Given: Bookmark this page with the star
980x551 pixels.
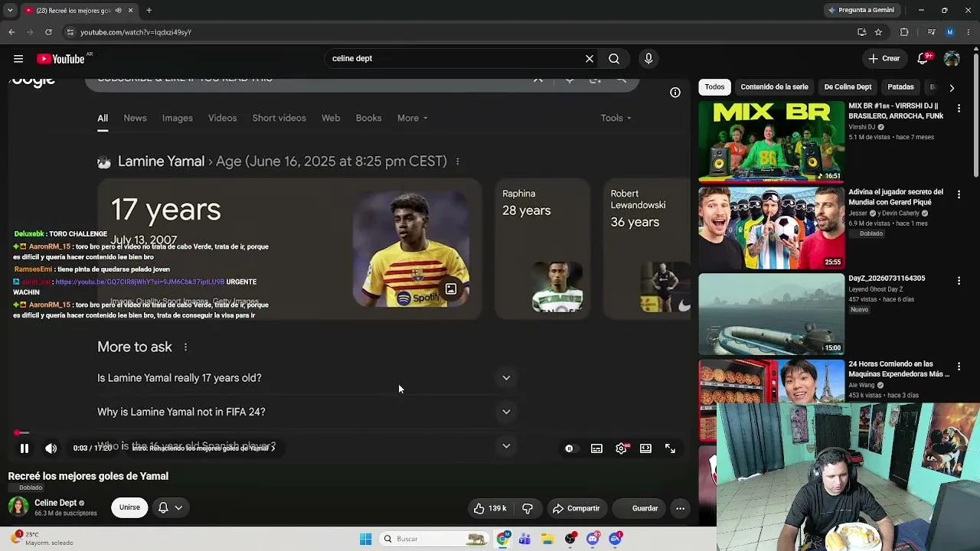Looking at the screenshot, I should [x=878, y=32].
